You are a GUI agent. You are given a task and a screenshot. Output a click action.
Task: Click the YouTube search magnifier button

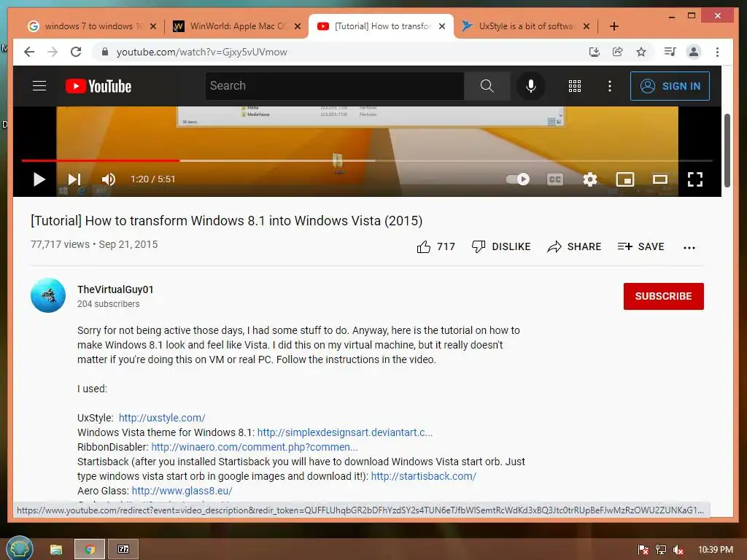(487, 86)
